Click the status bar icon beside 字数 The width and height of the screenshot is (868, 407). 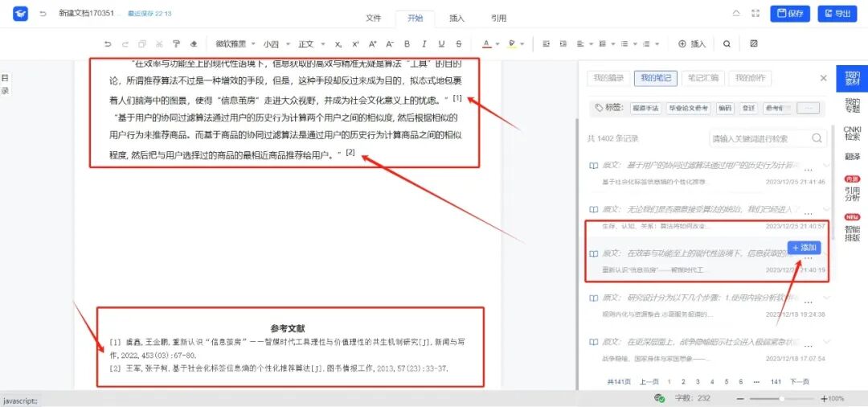point(659,398)
